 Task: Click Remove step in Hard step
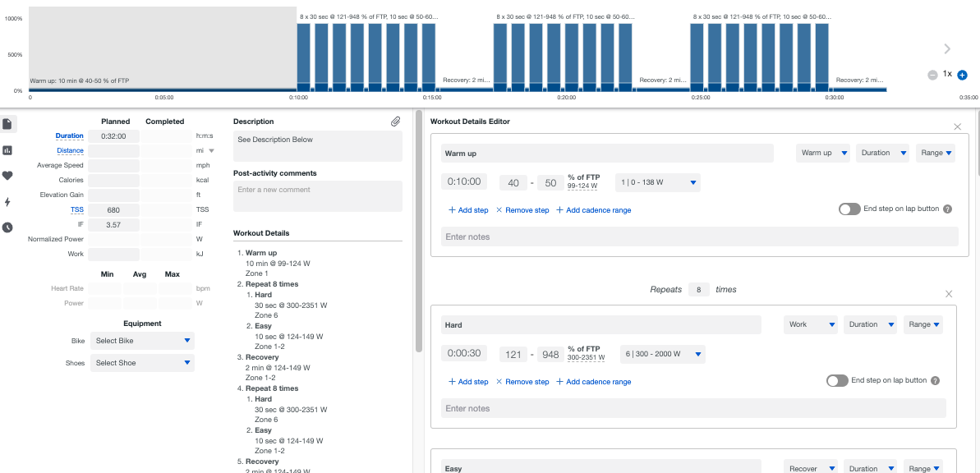[522, 382]
